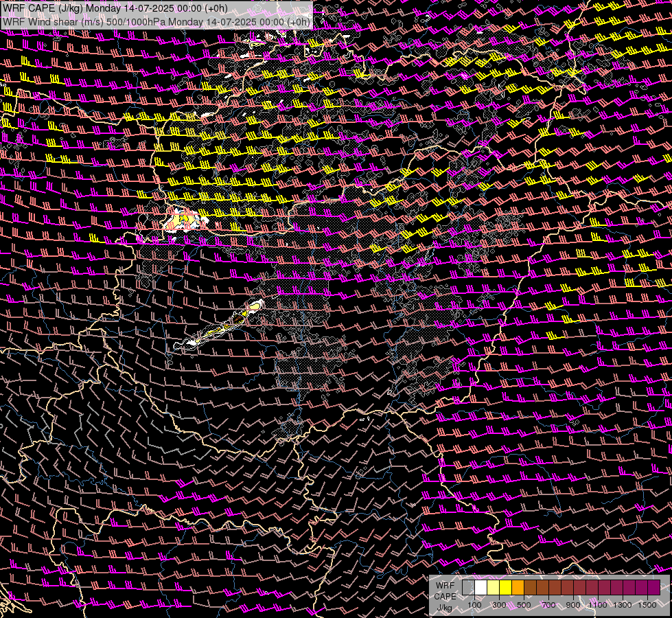Screen dimensions: 672x618
Task: Click the legend word CAPE
Action: [445, 596]
